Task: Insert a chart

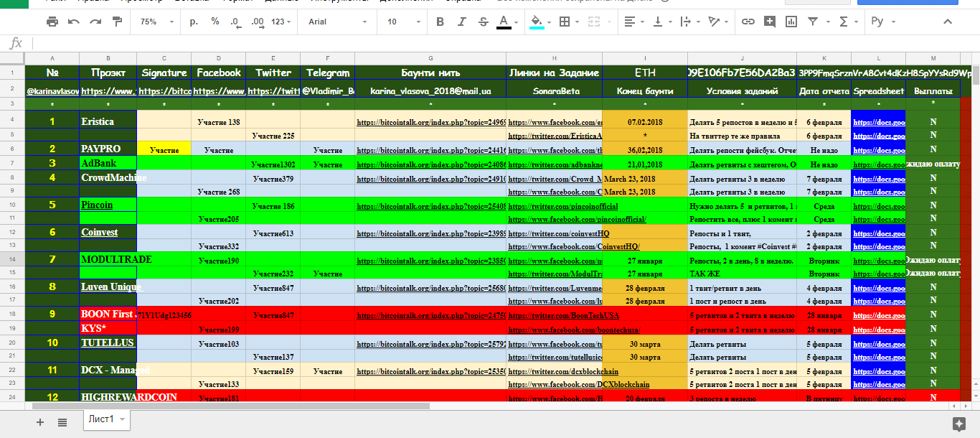Action: coord(791,22)
